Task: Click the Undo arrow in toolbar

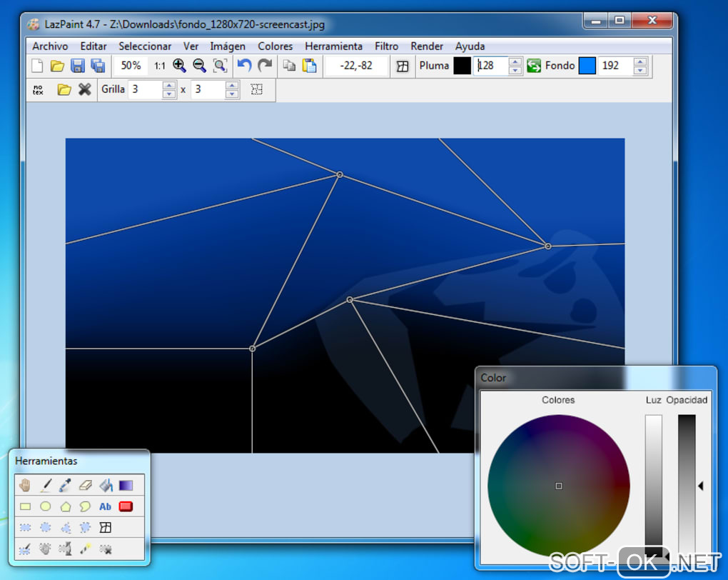Action: (x=244, y=66)
